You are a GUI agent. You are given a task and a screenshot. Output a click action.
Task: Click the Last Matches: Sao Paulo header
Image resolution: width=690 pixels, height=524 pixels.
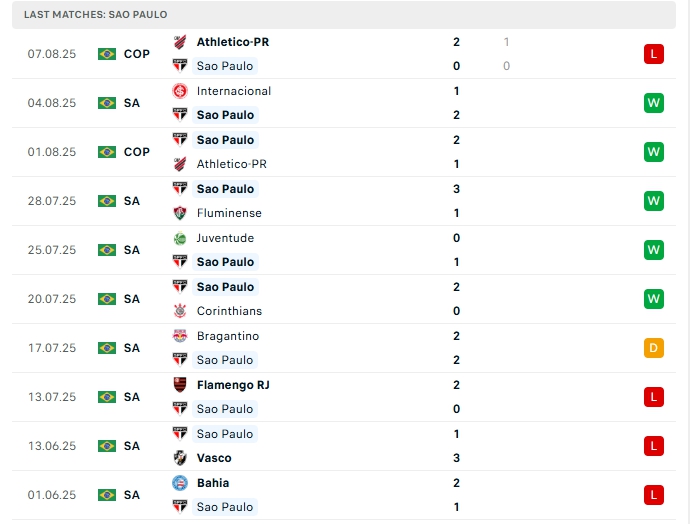click(x=96, y=15)
